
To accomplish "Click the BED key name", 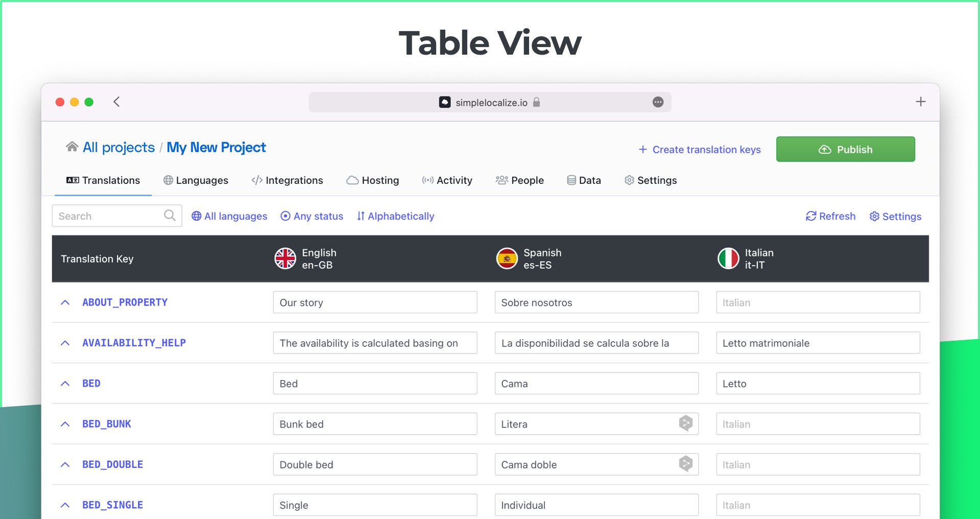I will (91, 383).
